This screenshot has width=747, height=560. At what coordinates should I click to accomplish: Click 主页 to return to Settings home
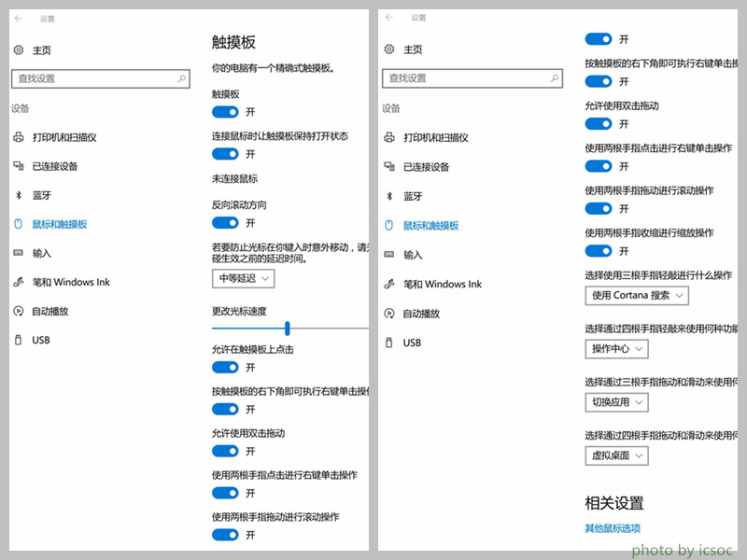point(41,50)
